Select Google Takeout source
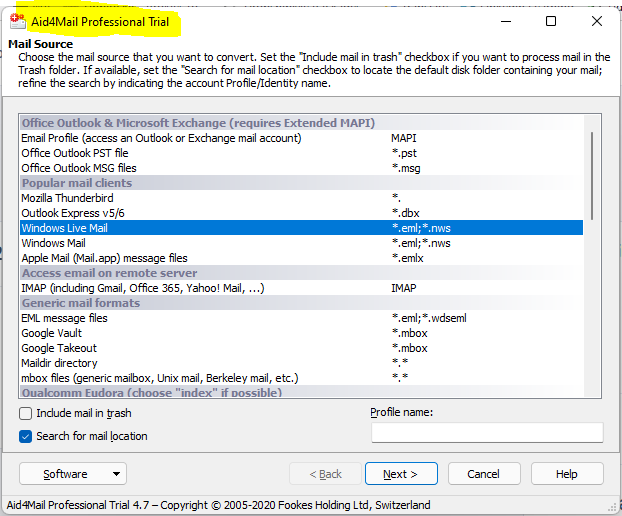 tap(301, 348)
